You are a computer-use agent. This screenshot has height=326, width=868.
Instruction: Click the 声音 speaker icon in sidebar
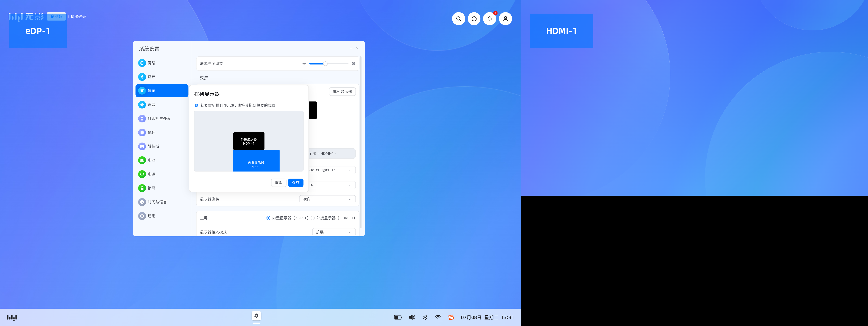142,105
